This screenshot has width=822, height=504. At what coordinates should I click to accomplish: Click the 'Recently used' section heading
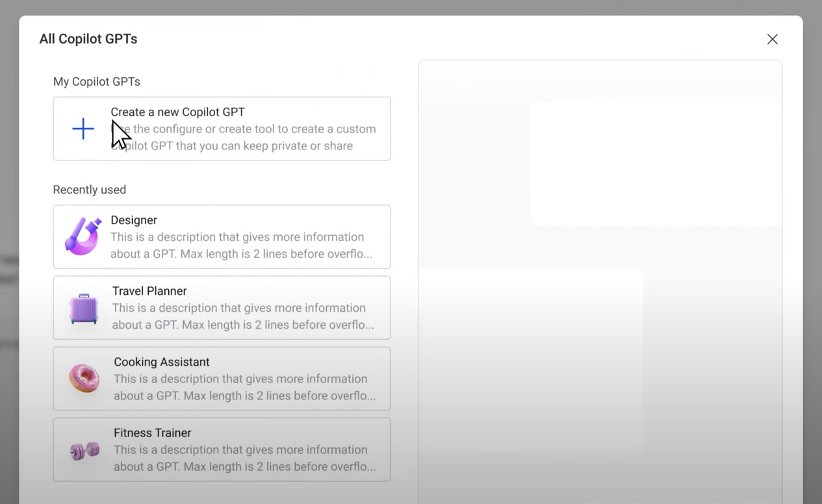click(90, 190)
